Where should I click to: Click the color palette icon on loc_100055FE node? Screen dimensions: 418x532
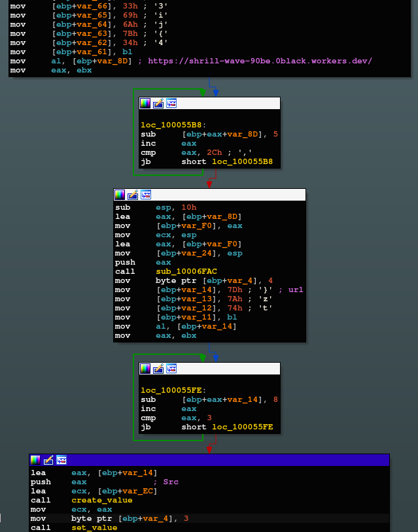point(145,369)
